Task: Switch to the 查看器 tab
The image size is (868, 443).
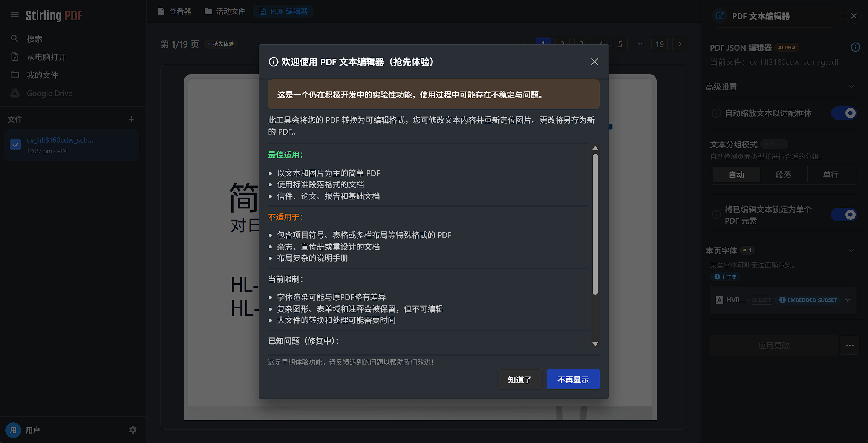Action: point(175,11)
